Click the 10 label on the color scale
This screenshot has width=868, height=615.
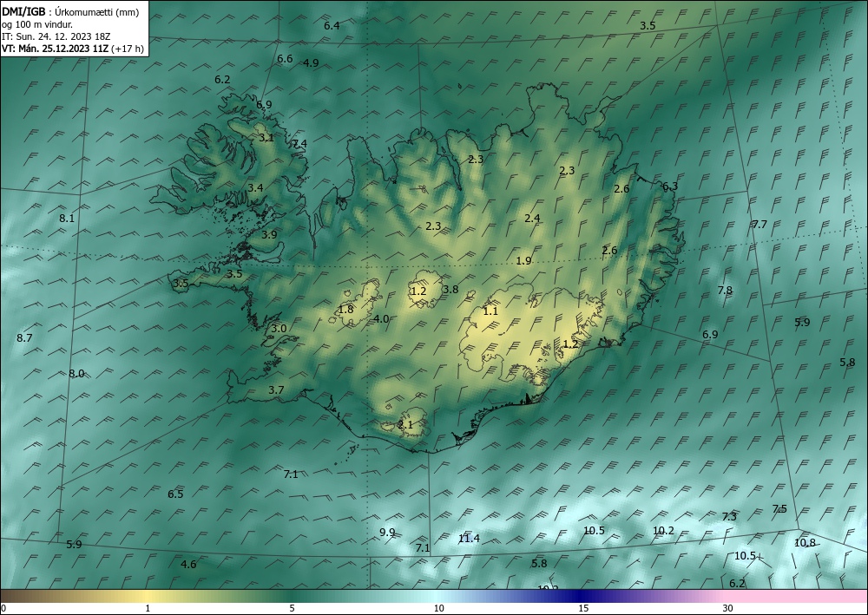coord(439,608)
